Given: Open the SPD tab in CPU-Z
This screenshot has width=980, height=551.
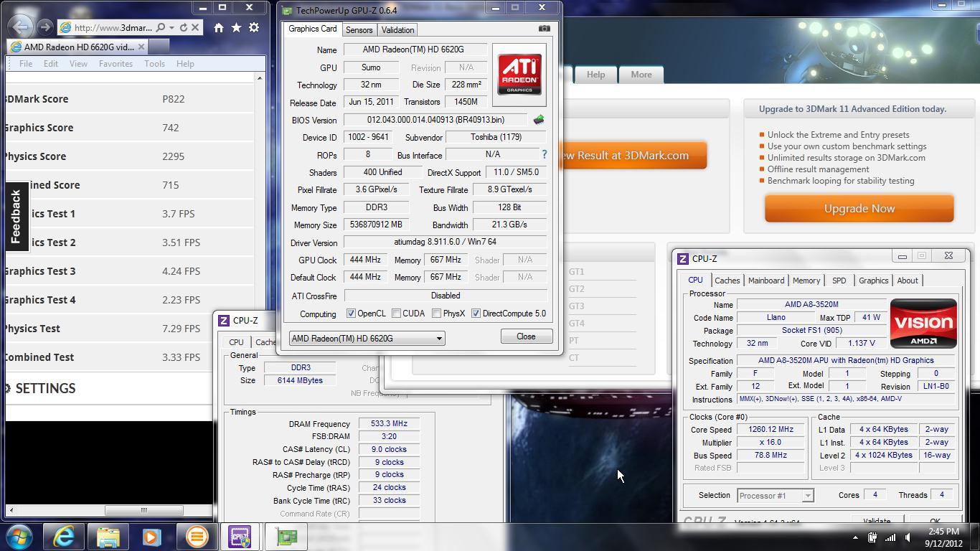Looking at the screenshot, I should pyautogui.click(x=839, y=281).
